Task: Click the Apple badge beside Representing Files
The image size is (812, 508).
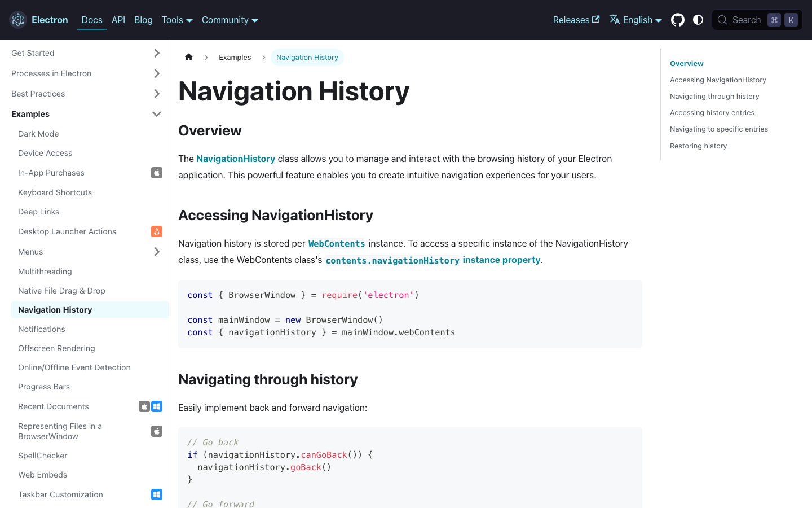Action: (157, 431)
